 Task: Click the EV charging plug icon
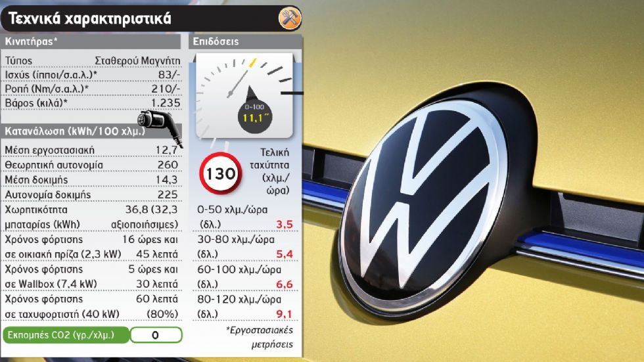pos(160,127)
